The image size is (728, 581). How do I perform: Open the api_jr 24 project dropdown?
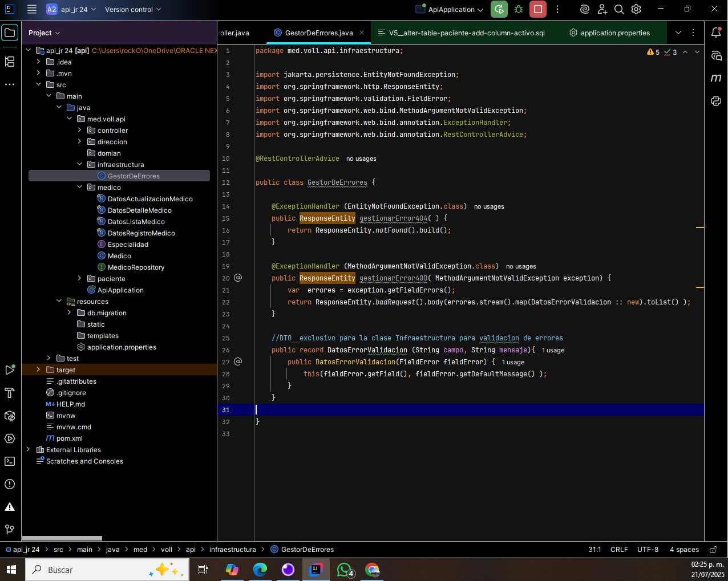tap(71, 9)
